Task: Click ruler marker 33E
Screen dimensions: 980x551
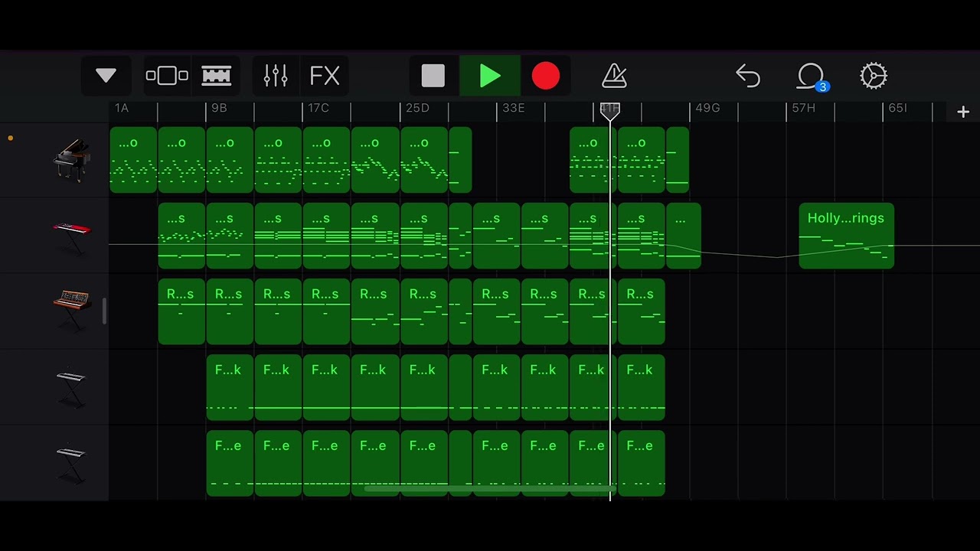Action: pos(514,108)
